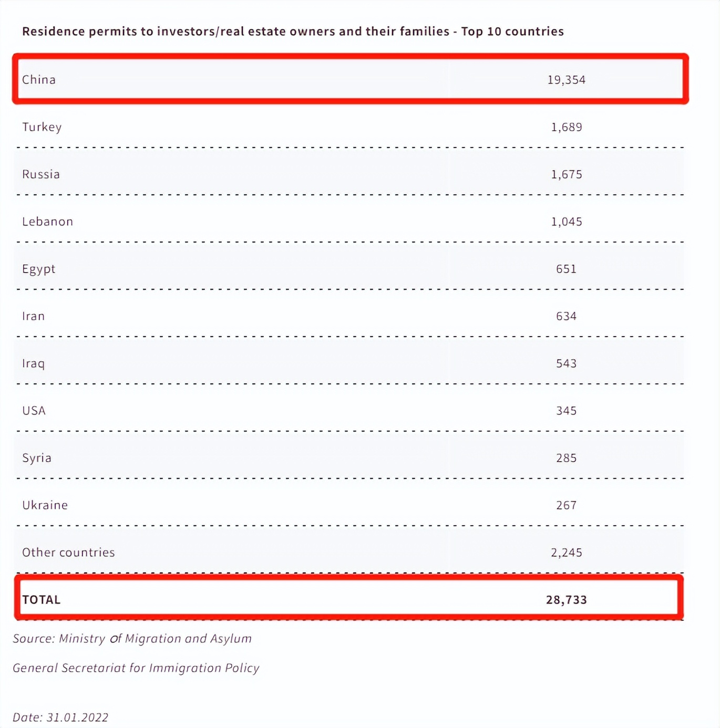Click the Turkey country label

coord(42,127)
